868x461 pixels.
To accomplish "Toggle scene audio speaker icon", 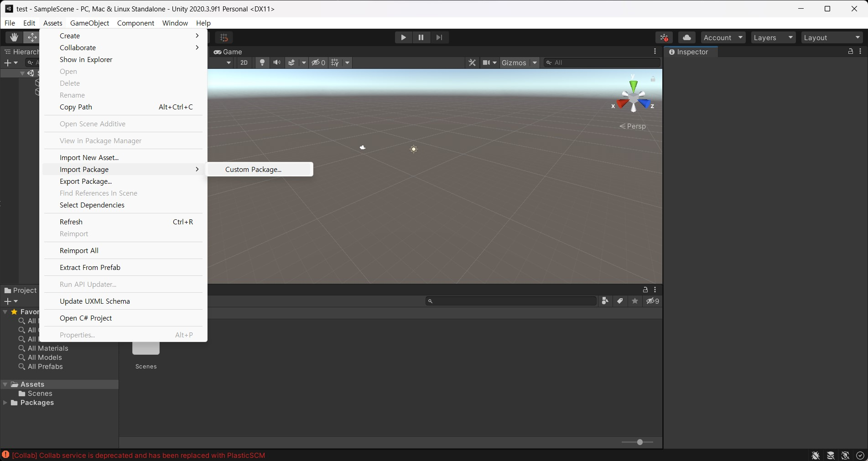I will click(x=277, y=62).
